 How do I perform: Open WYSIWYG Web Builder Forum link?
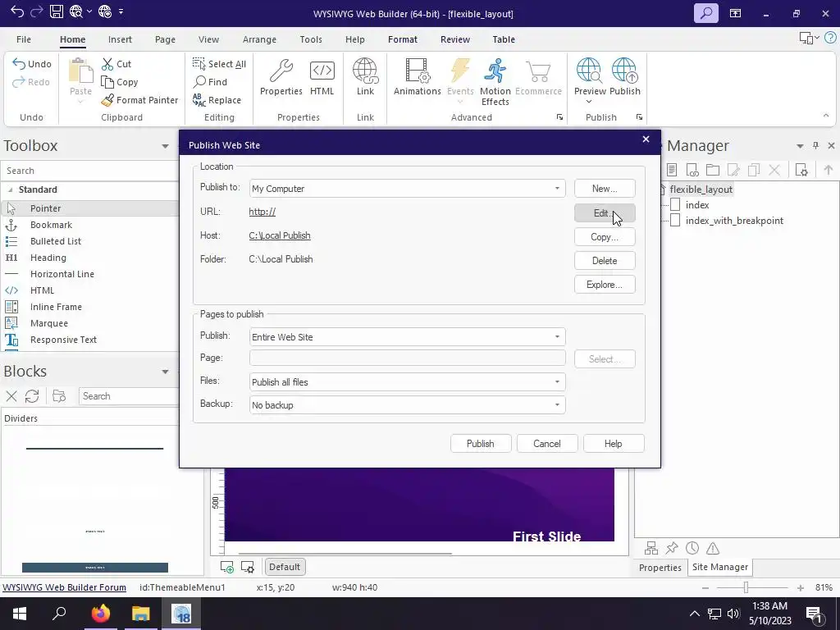[x=64, y=587]
